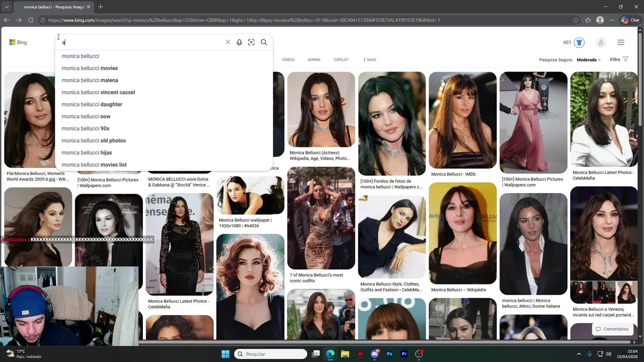Viewport: 644px width, 362px height.
Task: Go to Bing home via logo
Action: pyautogui.click(x=18, y=42)
